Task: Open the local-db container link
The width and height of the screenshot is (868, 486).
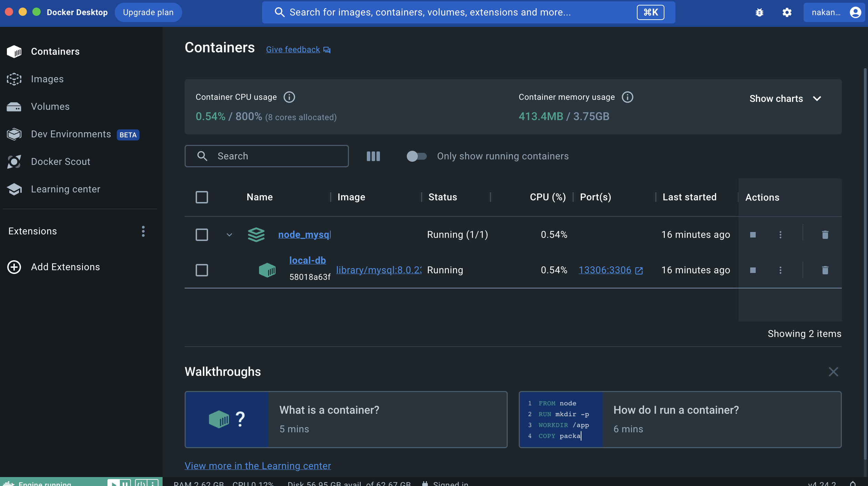Action: pos(308,261)
